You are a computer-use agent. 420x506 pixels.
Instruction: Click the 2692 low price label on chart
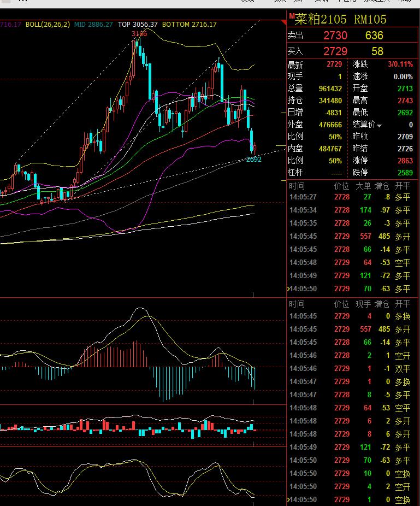254,159
